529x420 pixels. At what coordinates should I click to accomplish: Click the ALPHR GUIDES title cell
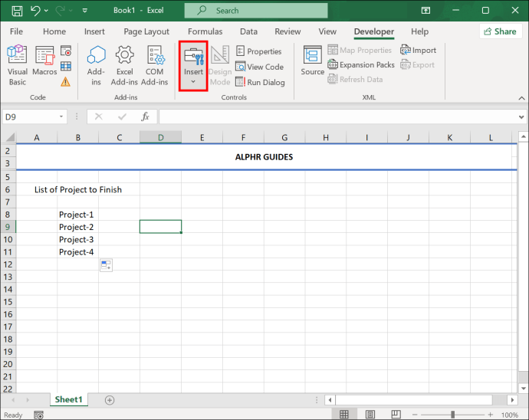pos(264,157)
